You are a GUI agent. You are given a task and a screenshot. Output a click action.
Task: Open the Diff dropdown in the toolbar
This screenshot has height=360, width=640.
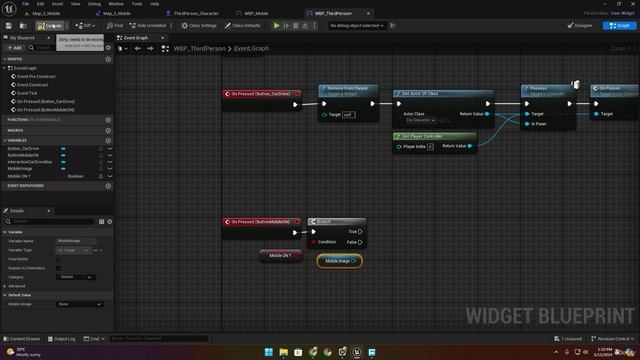pos(85,26)
